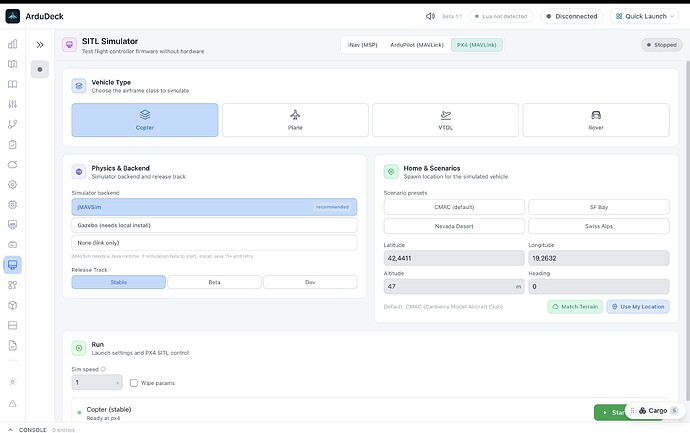
Task: Open the 3D cube sidebar icon
Action: [13, 305]
